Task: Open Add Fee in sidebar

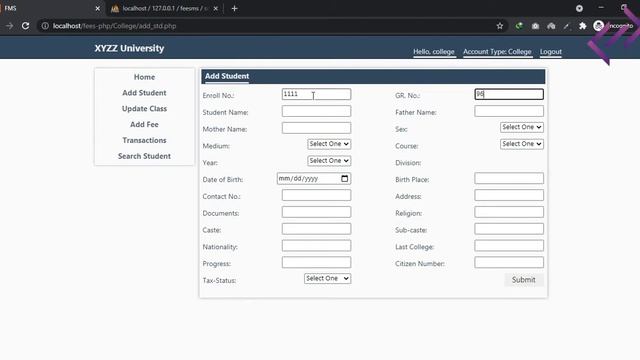Action: click(x=144, y=124)
